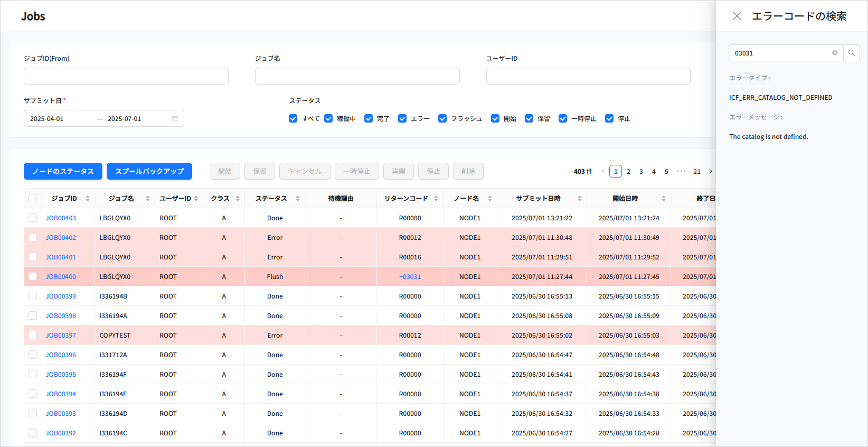Toggle the 完了 status checkbox
Image resolution: width=868 pixels, height=447 pixels.
pyautogui.click(x=369, y=118)
